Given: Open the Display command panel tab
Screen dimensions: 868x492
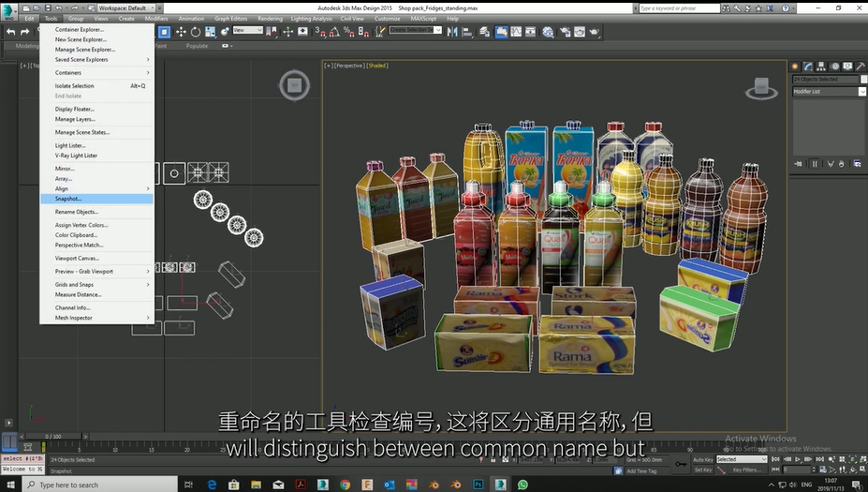Looking at the screenshot, I should [847, 67].
